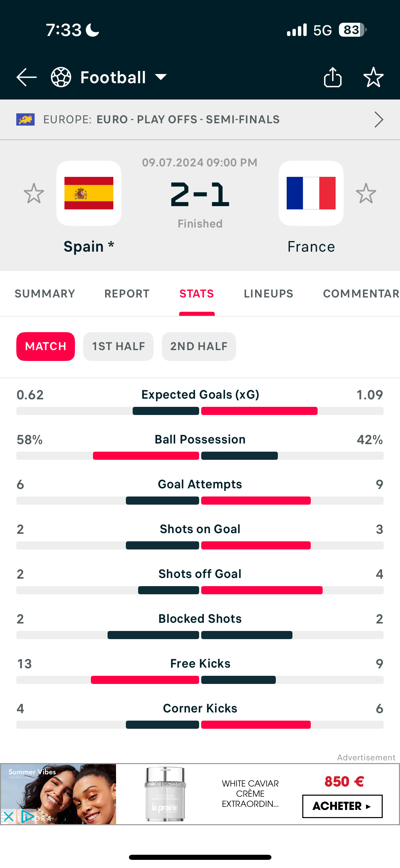400x868 pixels.
Task: Switch to the LINEUPS tab
Action: tap(268, 294)
